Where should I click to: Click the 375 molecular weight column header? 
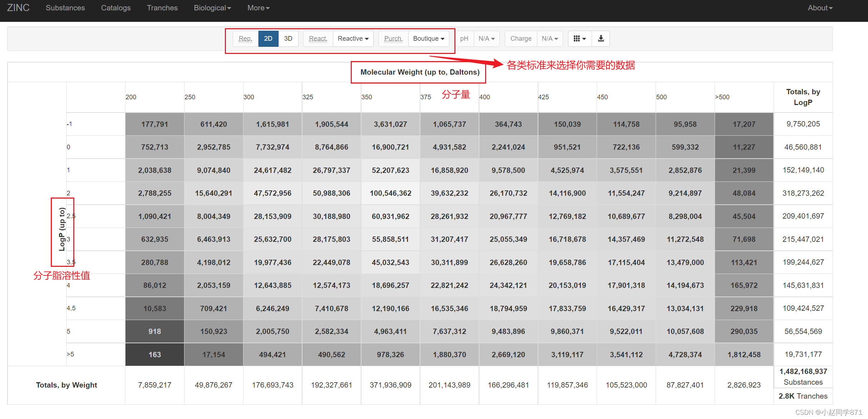pos(425,97)
